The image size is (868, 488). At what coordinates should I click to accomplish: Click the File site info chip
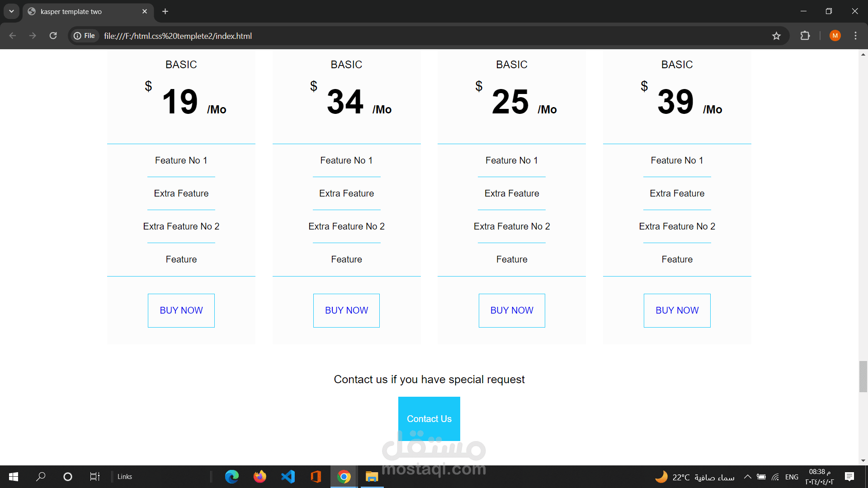click(x=85, y=36)
